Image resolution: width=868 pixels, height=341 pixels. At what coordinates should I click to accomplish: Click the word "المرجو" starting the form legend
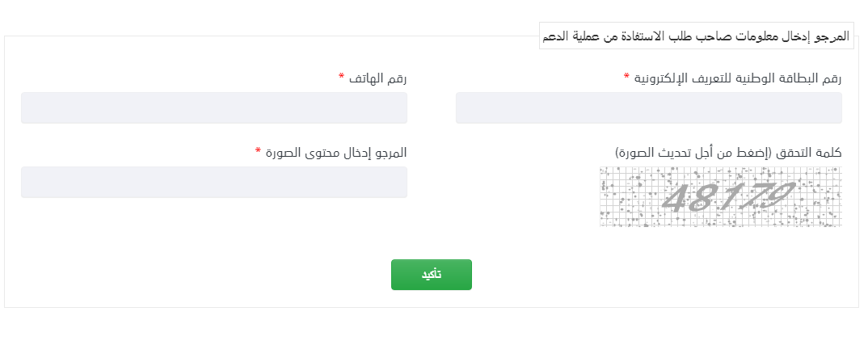tap(832, 36)
